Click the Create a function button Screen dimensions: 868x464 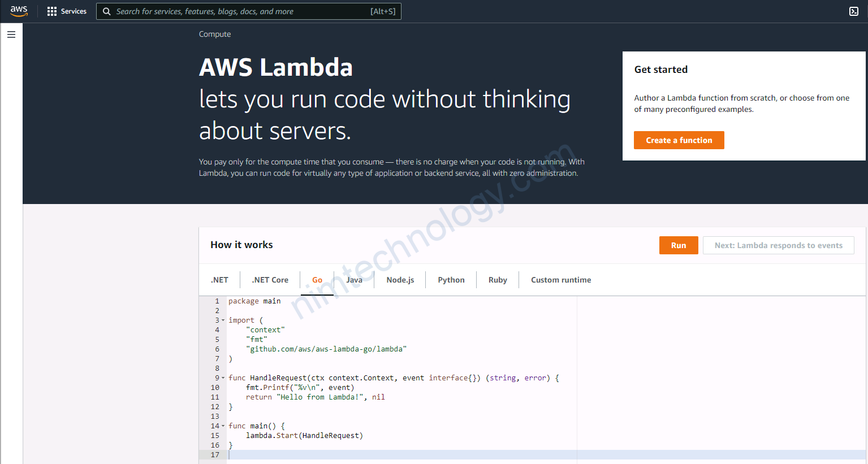click(679, 140)
